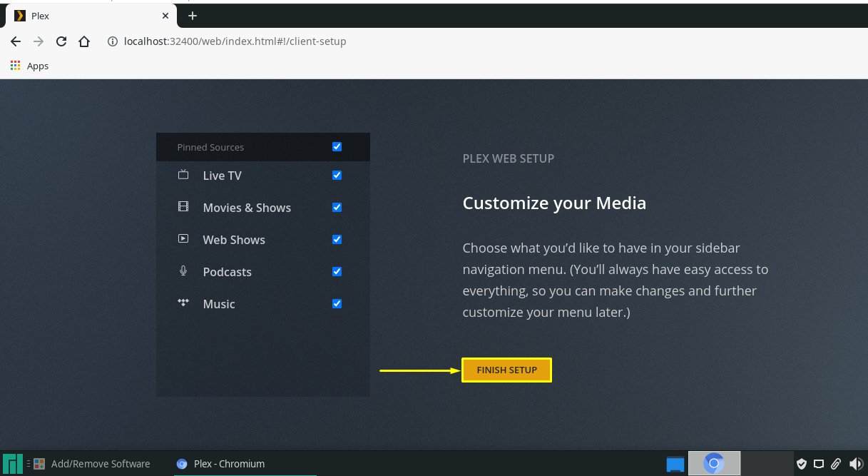868x476 pixels.
Task: Select the Music label
Action: click(219, 304)
